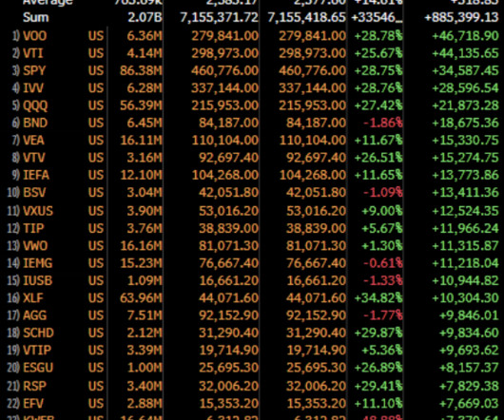Click IVV flow value +28,596.54
Screen dimensions: 504x420
(465, 87)
